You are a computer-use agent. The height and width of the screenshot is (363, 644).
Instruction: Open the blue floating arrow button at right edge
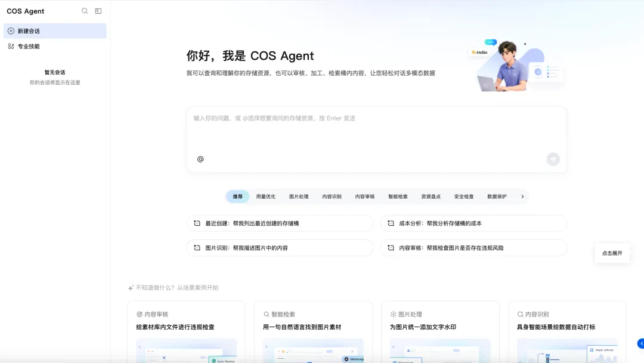click(640, 344)
